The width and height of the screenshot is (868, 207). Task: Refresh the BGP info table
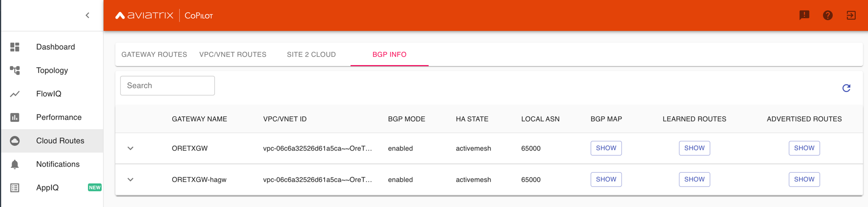click(x=846, y=88)
